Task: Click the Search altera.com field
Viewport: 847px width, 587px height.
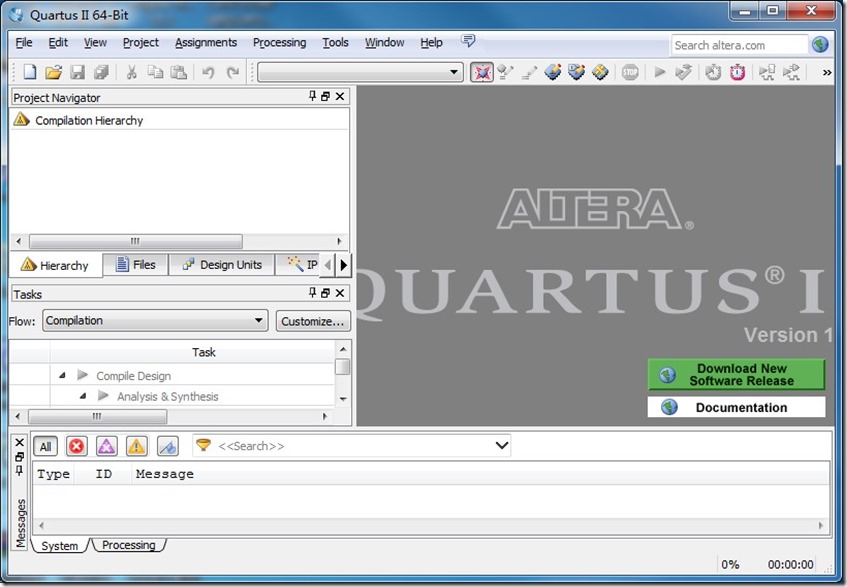Action: [x=739, y=45]
